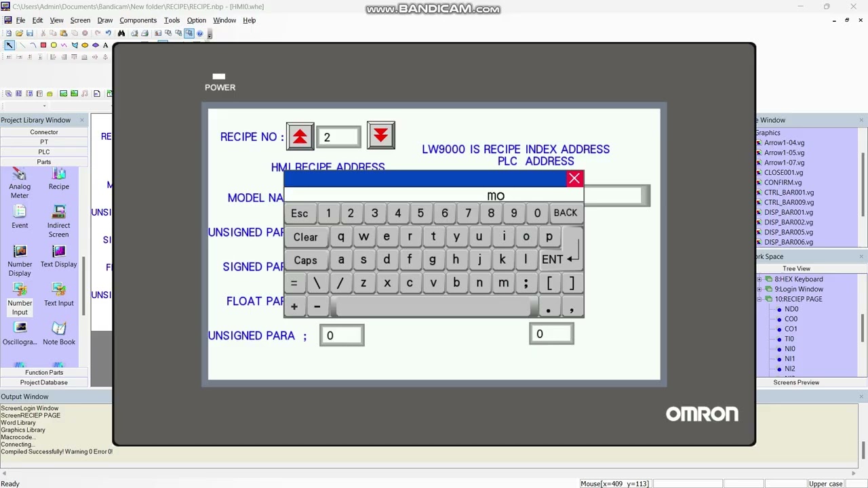Click the Analog Meter part icon

click(20, 176)
